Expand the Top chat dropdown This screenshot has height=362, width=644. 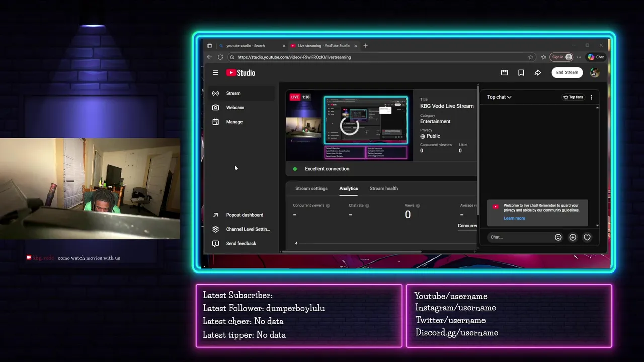[x=499, y=97]
